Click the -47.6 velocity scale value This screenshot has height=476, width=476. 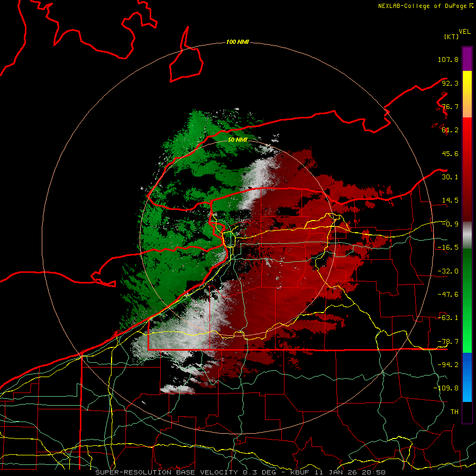pos(448,295)
